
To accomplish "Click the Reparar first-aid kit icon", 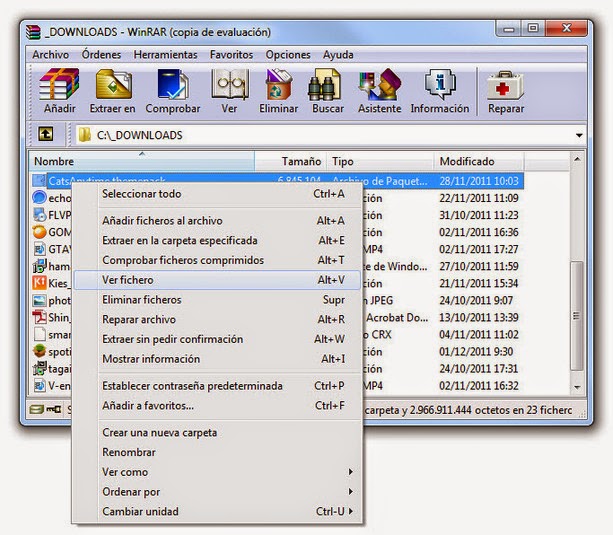I will 505,84.
